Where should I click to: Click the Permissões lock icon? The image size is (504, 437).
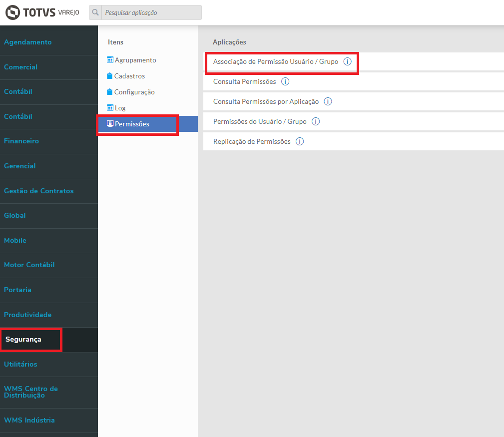pos(110,124)
